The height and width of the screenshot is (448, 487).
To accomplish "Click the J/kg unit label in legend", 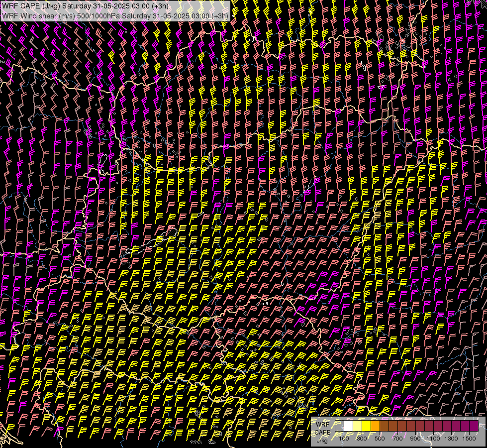I will (322, 441).
